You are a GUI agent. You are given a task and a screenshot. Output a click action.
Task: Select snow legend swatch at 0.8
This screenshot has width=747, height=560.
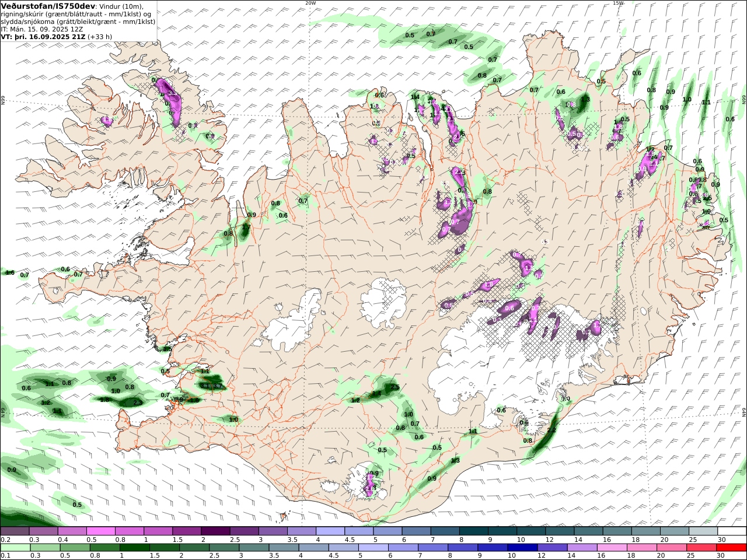coord(129,531)
